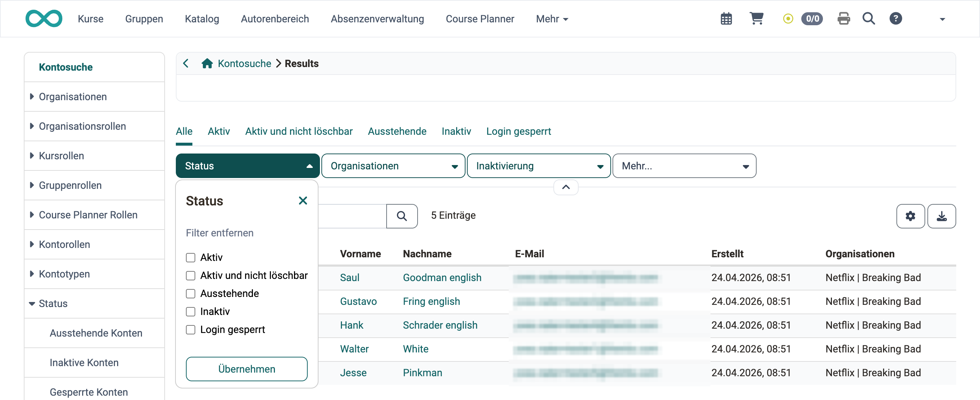This screenshot has height=400, width=980.
Task: Collapse the Status filter dropdown
Action: 247,165
